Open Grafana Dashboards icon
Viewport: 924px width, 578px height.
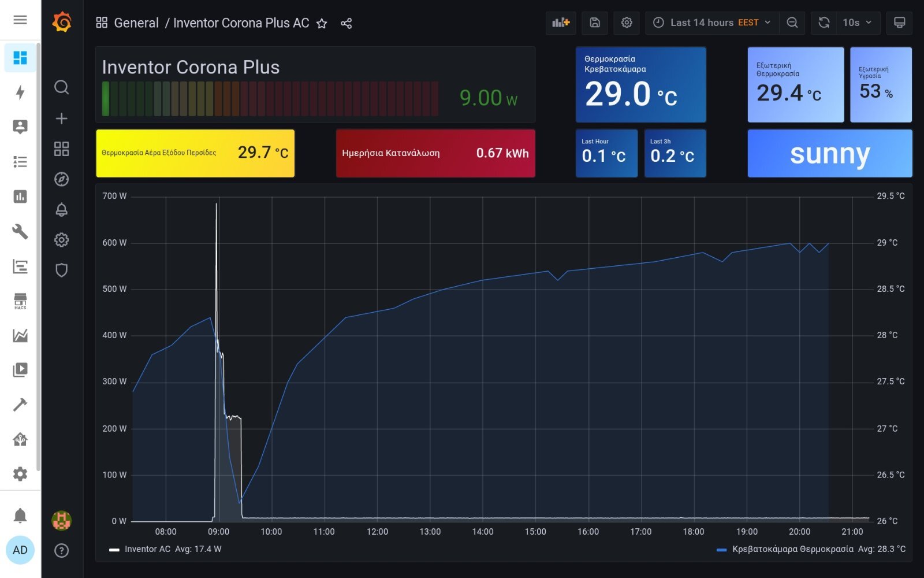pyautogui.click(x=62, y=149)
